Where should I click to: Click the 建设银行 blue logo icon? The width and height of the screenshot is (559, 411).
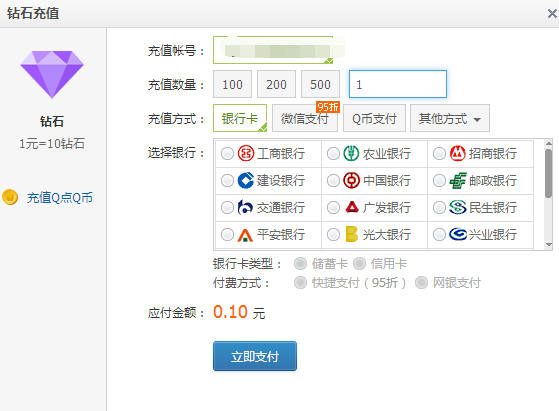coord(246,180)
